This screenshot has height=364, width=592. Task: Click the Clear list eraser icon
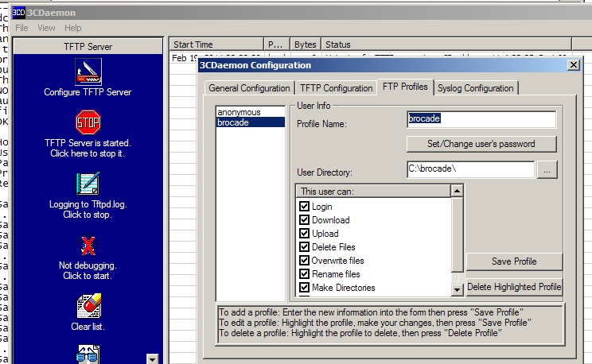click(x=88, y=306)
